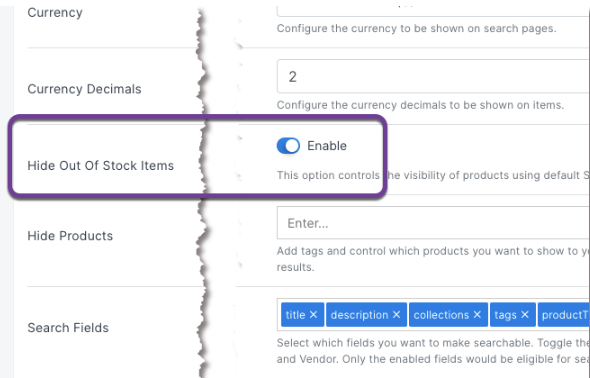Remove the tags chip with its X
Viewport: 590px width, 378px height.
click(525, 314)
